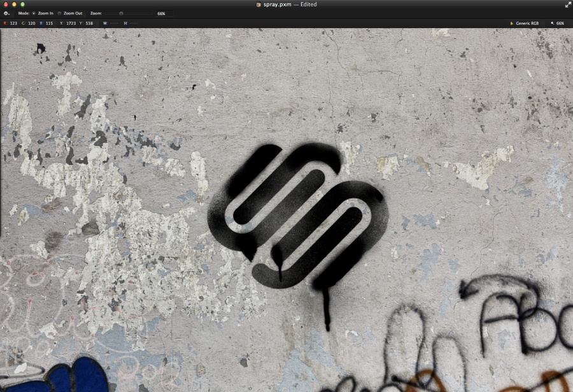The width and height of the screenshot is (573, 392).
Task: Click the Generic RGB color profile
Action: pos(527,24)
